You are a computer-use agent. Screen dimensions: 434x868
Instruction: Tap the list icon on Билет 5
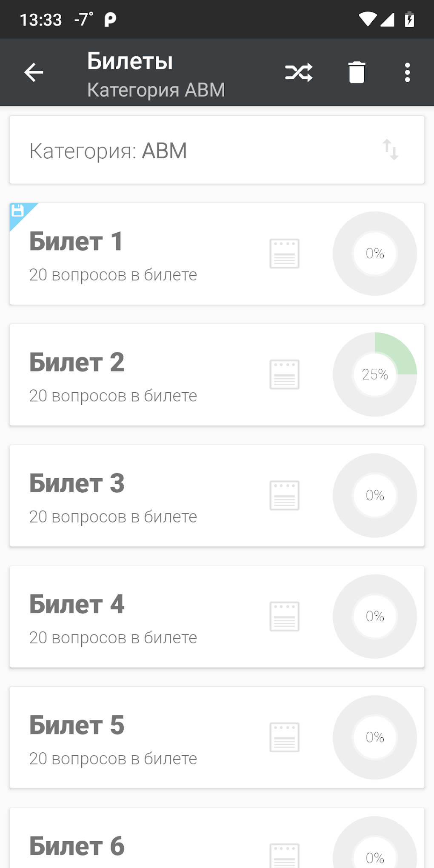pyautogui.click(x=284, y=737)
